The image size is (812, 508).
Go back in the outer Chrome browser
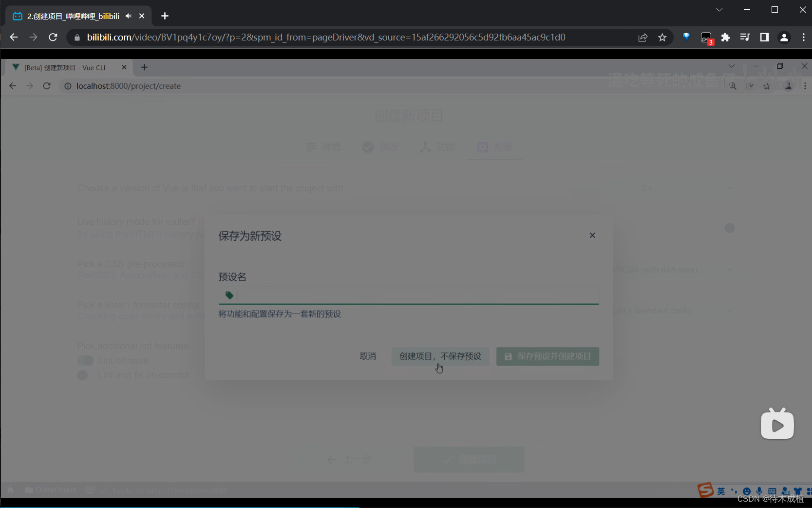pyautogui.click(x=14, y=37)
